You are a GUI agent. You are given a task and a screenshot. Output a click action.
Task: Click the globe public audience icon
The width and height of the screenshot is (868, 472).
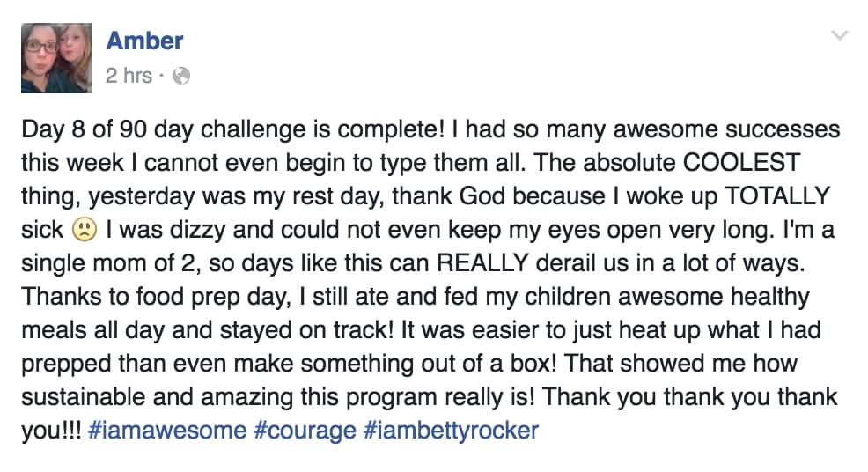pos(181,76)
